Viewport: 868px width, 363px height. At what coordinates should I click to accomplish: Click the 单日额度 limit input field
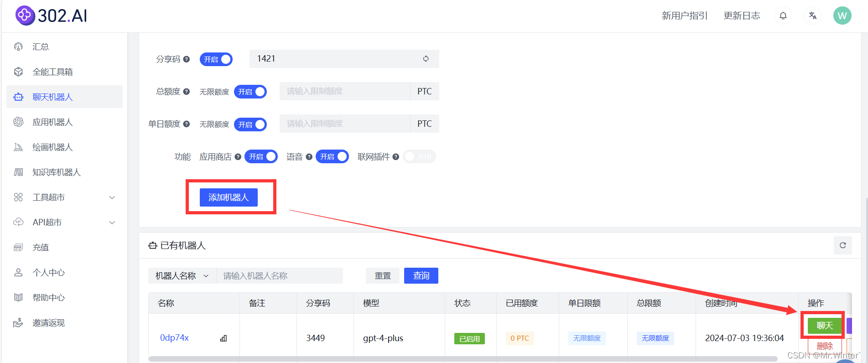(x=345, y=124)
